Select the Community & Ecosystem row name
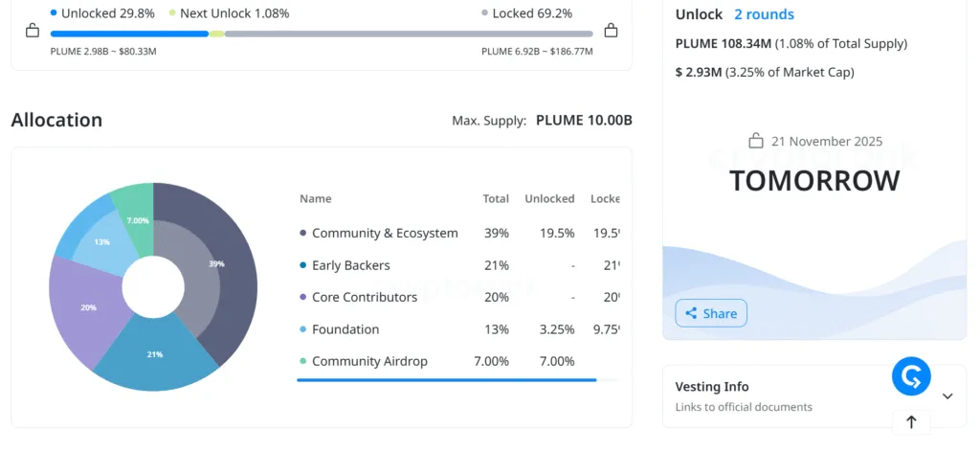 pos(385,234)
